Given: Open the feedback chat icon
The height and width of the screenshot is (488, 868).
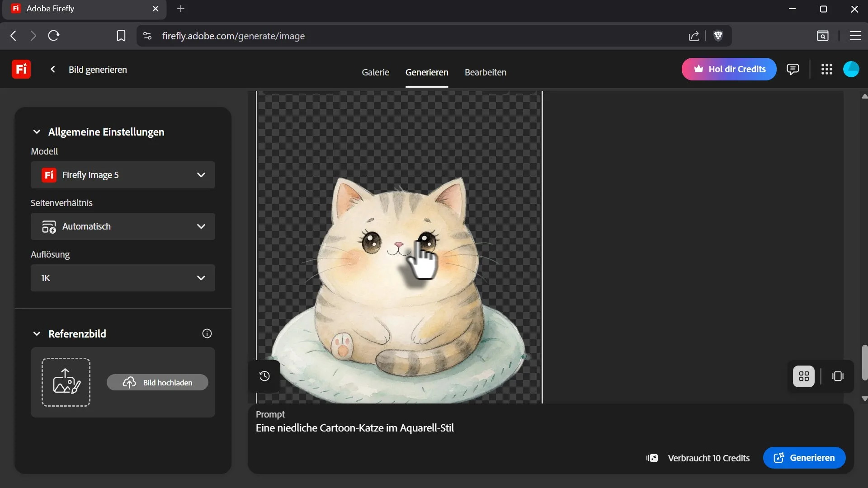Looking at the screenshot, I should (x=793, y=69).
